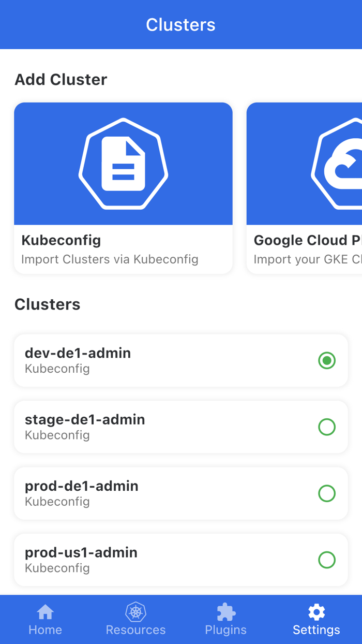The image size is (362, 644).
Task: Open the prod-us1-admin cluster details
Action: 155,560
